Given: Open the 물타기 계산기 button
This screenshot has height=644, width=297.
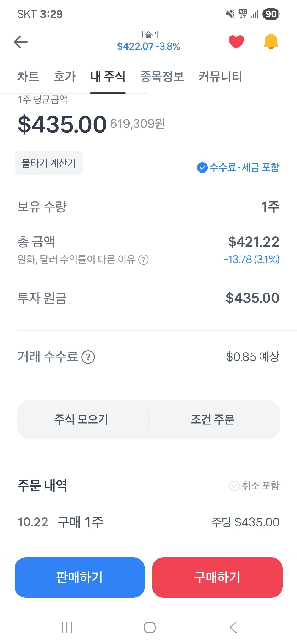Looking at the screenshot, I should coord(49,163).
